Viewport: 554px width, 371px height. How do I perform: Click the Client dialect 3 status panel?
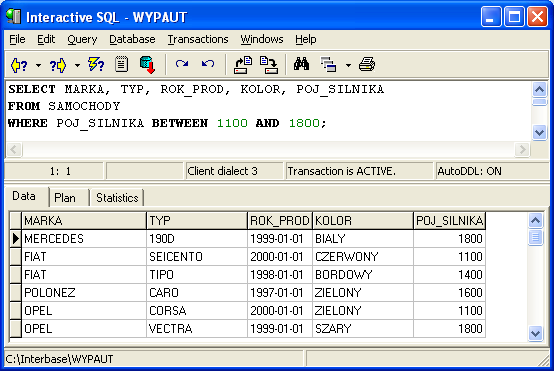234,171
